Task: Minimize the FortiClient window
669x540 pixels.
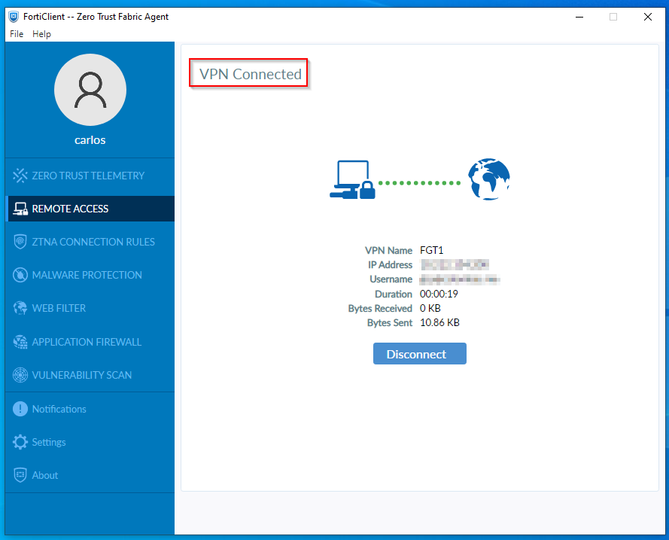Action: [x=579, y=17]
